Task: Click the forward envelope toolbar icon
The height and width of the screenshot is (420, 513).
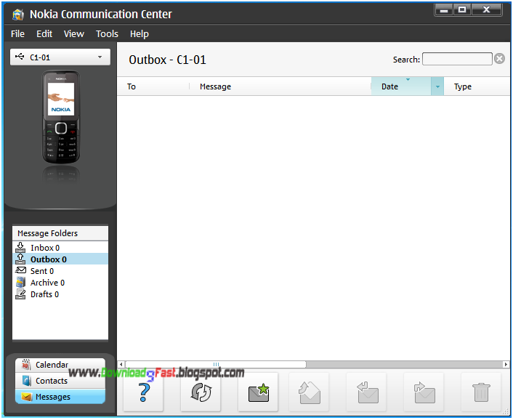Action: tap(424, 392)
